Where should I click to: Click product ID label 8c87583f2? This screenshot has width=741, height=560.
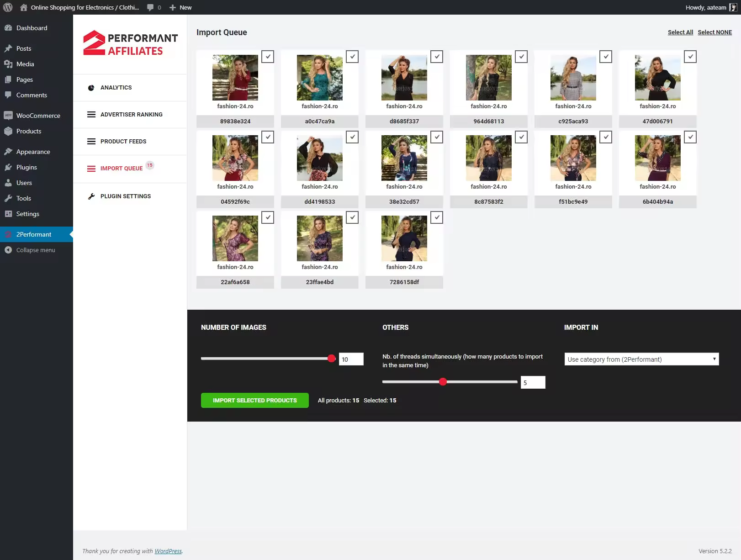(x=489, y=201)
